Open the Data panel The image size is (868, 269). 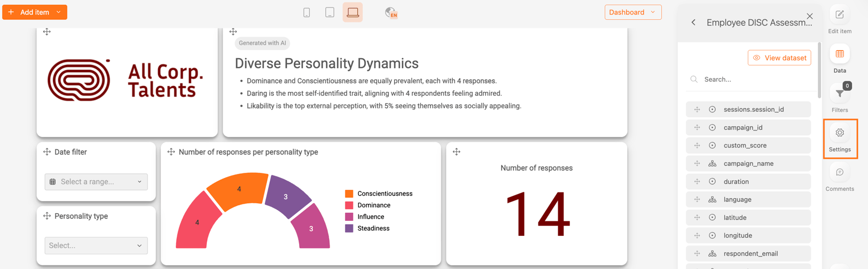click(840, 60)
